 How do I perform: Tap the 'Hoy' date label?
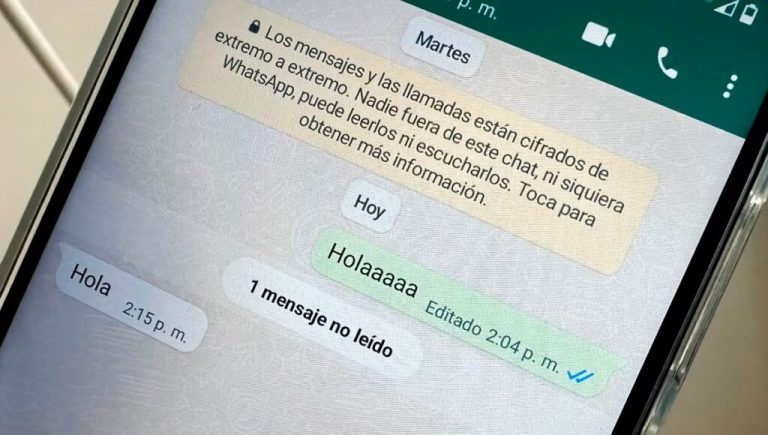[370, 207]
